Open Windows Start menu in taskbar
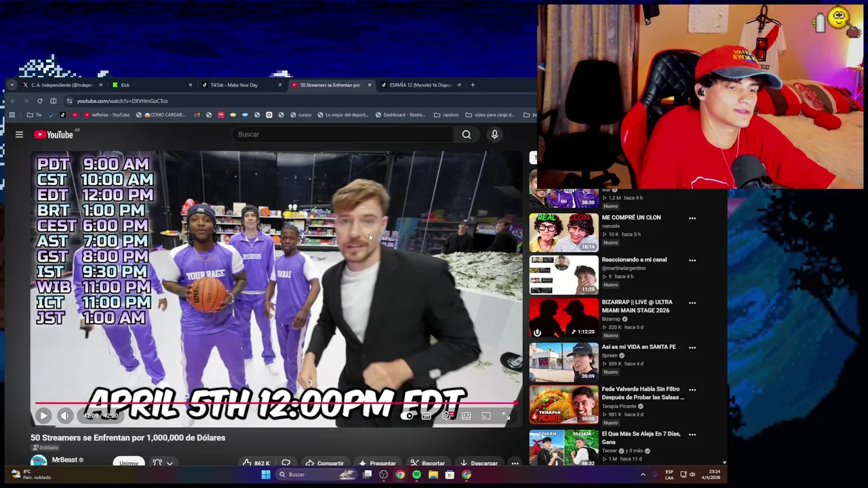Viewport: 868px width, 488px height. (x=266, y=474)
